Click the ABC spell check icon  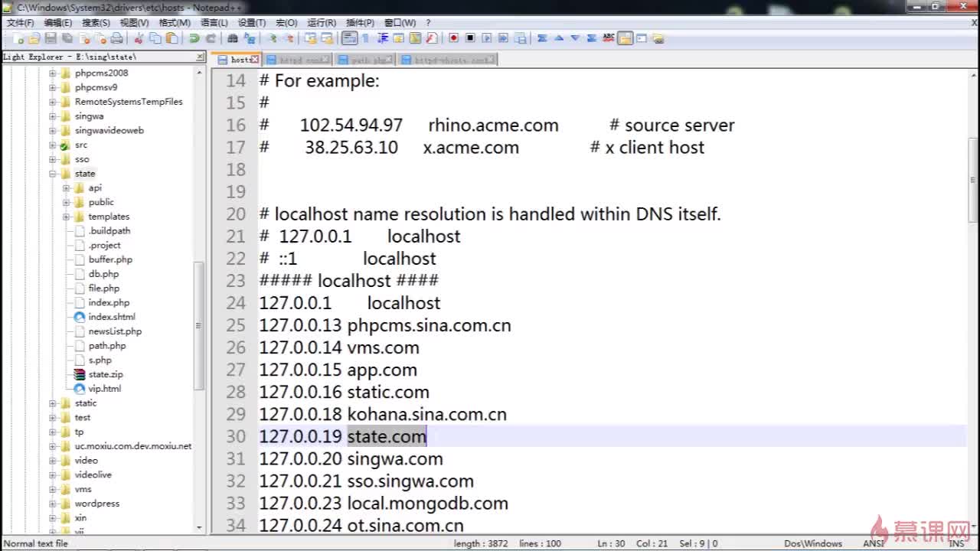609,37
